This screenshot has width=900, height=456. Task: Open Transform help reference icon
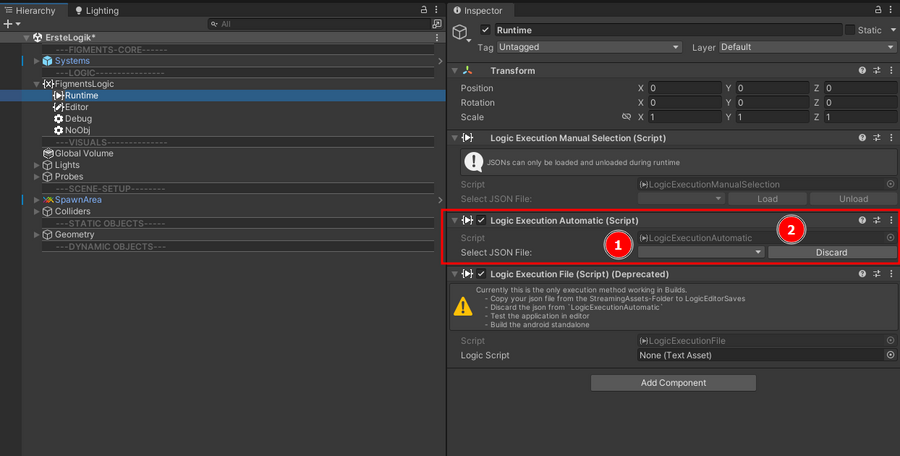tap(862, 71)
